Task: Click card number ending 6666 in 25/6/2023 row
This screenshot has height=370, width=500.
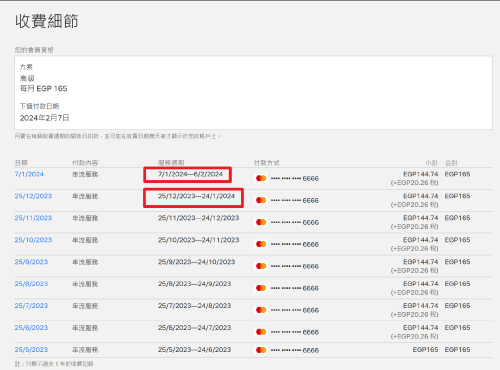Action: click(x=295, y=332)
